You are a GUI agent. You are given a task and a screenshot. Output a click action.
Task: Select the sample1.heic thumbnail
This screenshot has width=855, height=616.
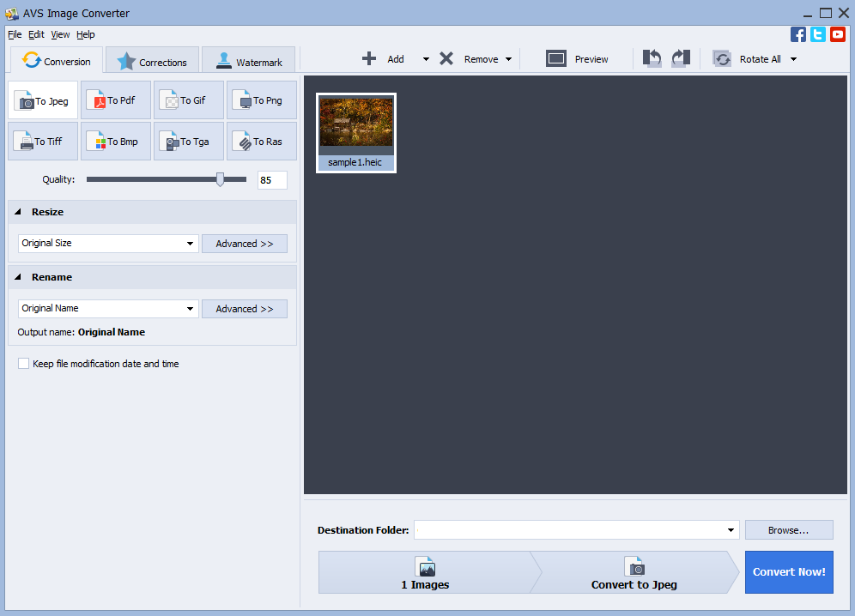click(x=356, y=133)
